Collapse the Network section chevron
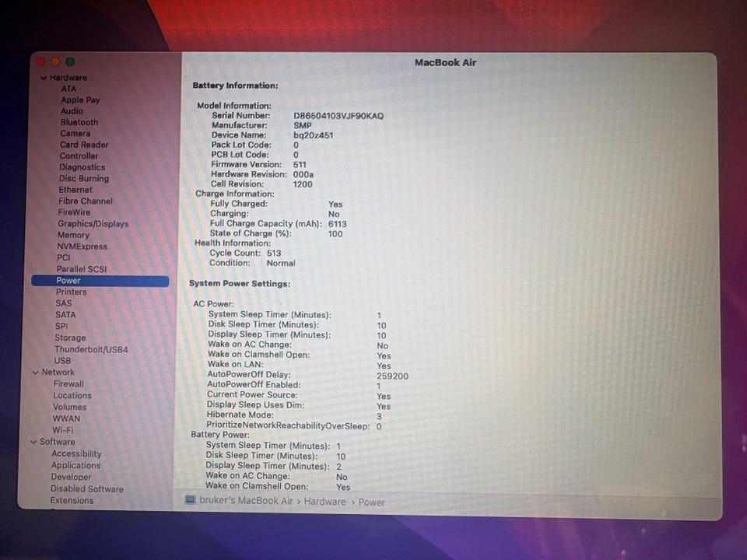 click(35, 373)
